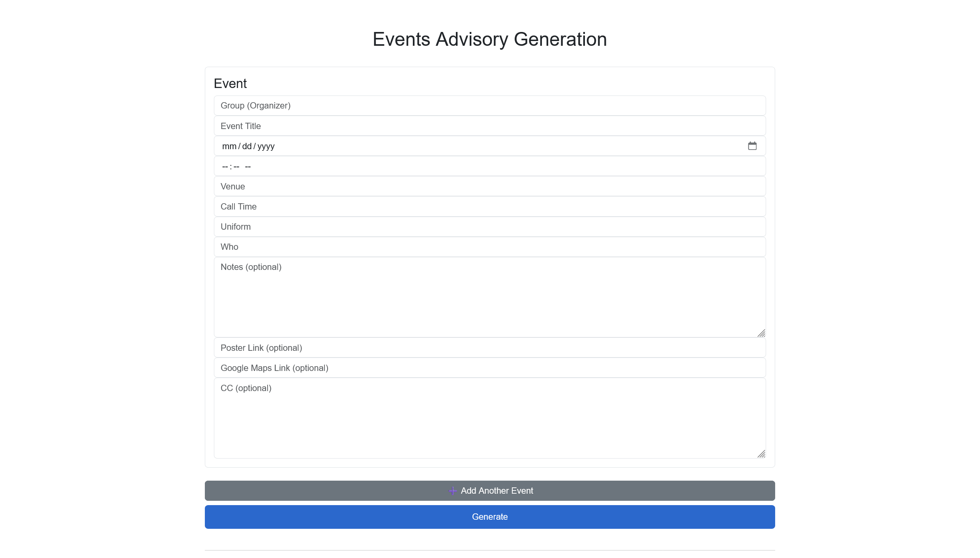This screenshot has width=980, height=558.
Task: Open the date picker calendar icon
Action: [752, 146]
